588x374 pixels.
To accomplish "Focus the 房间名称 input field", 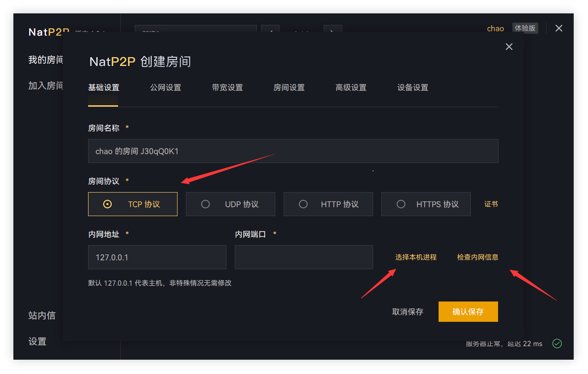I will (x=293, y=151).
